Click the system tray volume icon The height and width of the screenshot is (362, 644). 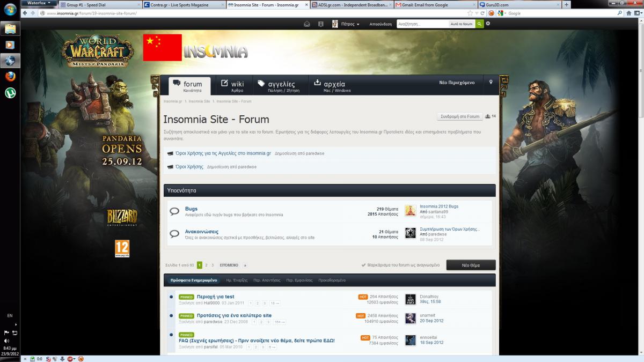click(6, 341)
